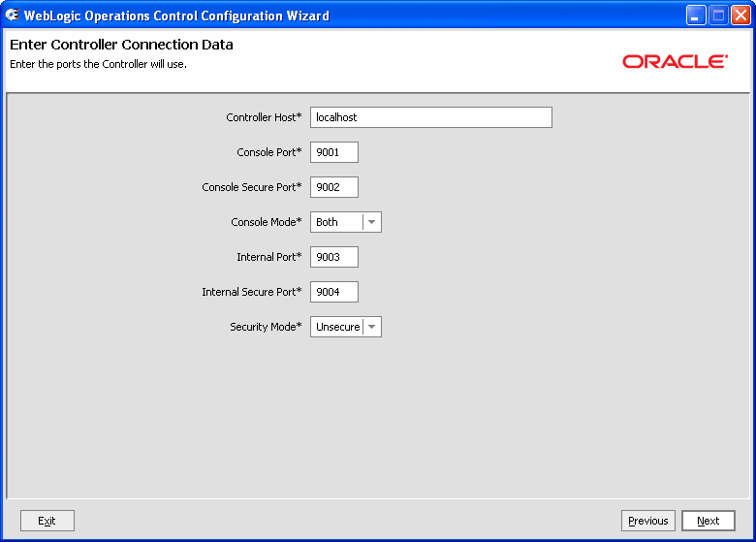This screenshot has height=542, width=756.
Task: Click 'Enter the ports the Controller will use.' text
Action: click(98, 64)
